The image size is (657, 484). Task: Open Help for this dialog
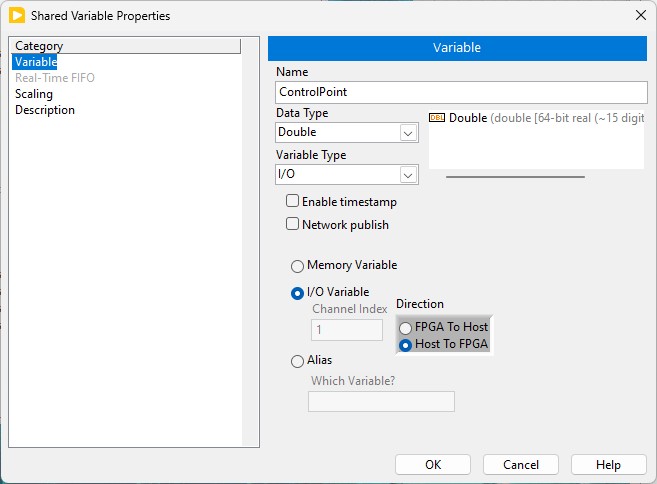click(x=608, y=465)
